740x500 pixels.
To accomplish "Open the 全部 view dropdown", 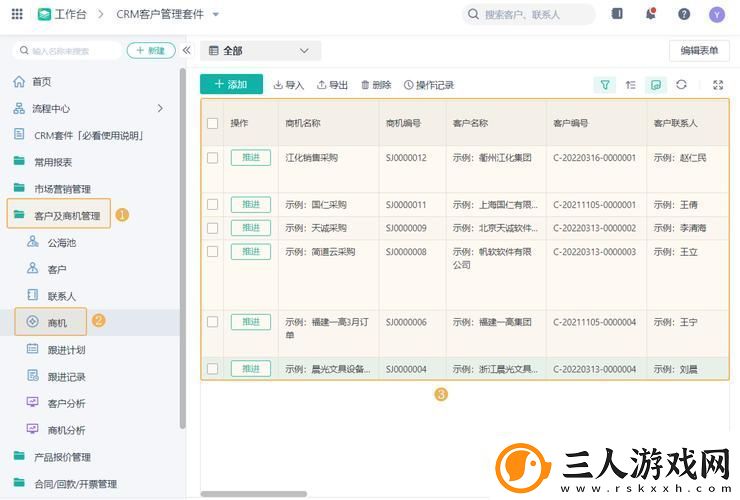I will click(x=261, y=51).
